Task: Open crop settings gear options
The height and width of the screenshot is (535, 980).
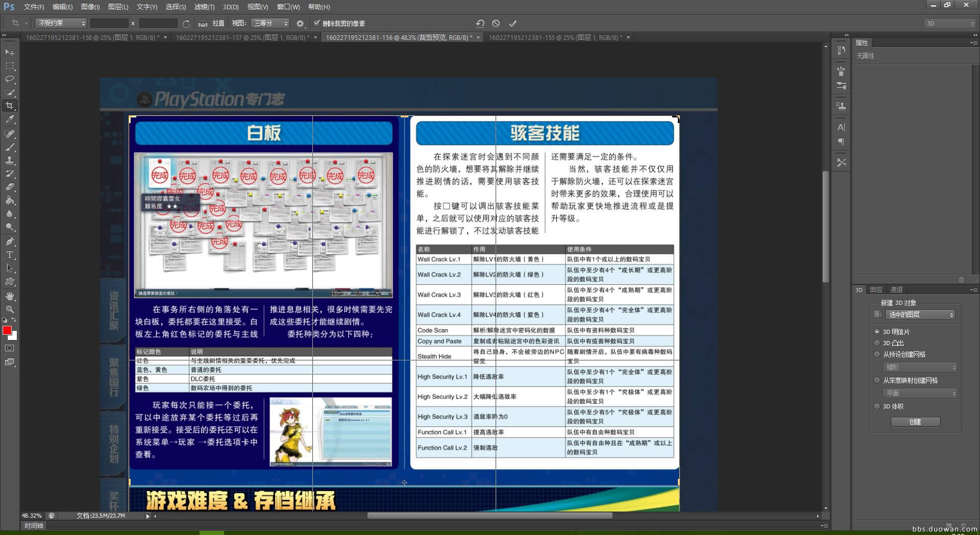Action: pyautogui.click(x=300, y=23)
